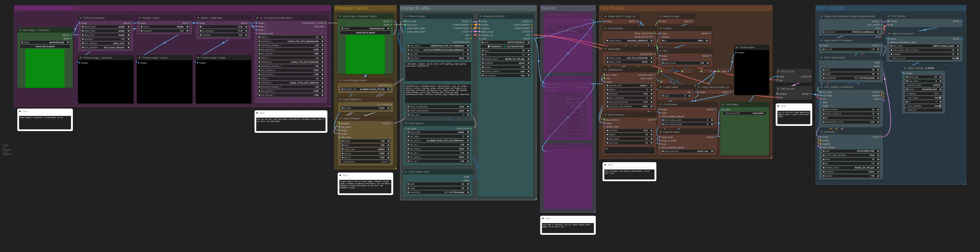Collapse the Load IPAdapter Model node
This screenshot has height=252, width=980.
(x=340, y=81)
